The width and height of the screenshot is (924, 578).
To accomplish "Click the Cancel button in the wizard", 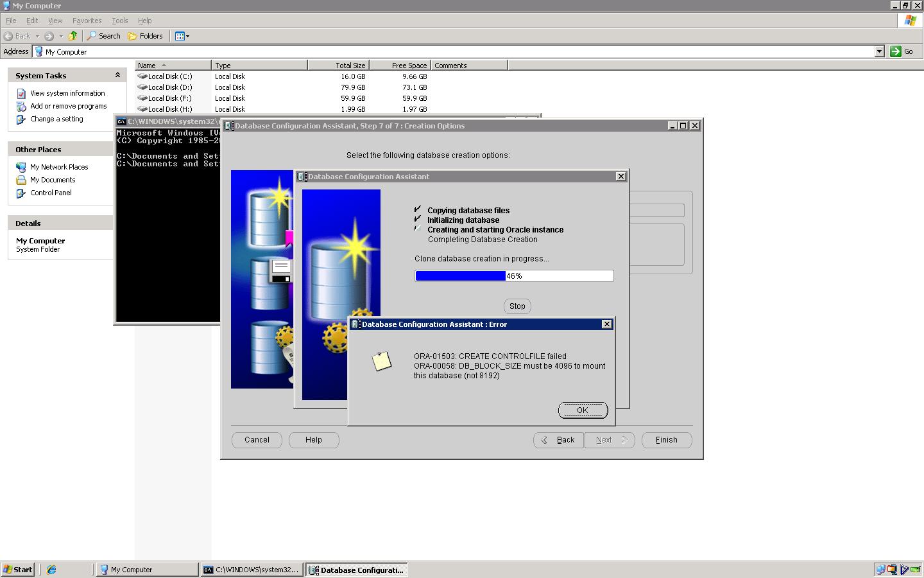I will pos(257,440).
